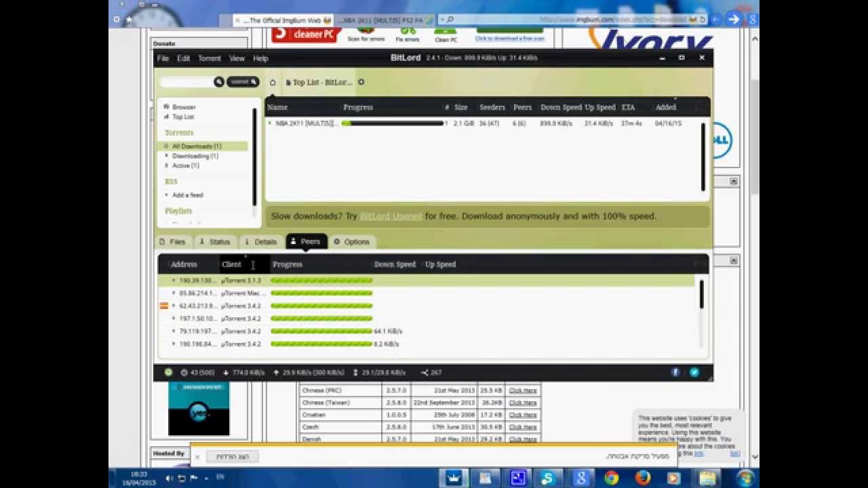868x488 pixels.
Task: Click Here link in Croatian row of ImgBurn page
Action: [x=523, y=415]
